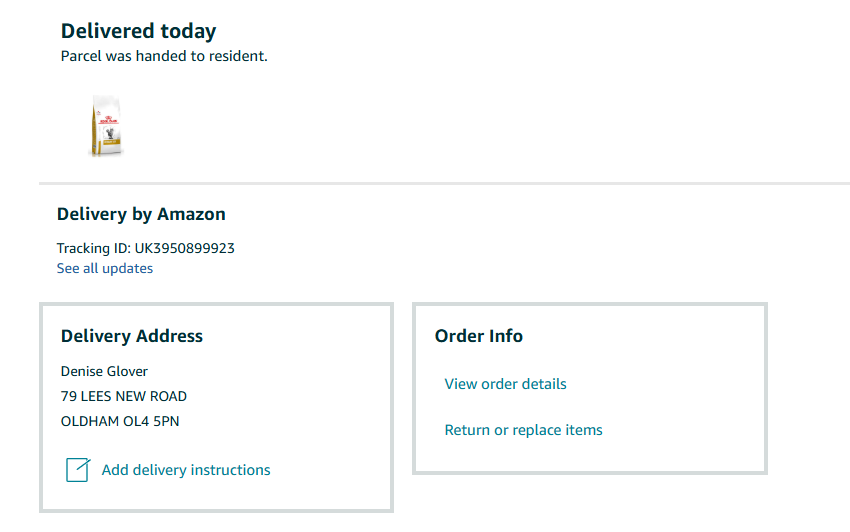This screenshot has height=532, width=850.
Task: Click the 'Tracking ID:' label
Action: click(94, 248)
